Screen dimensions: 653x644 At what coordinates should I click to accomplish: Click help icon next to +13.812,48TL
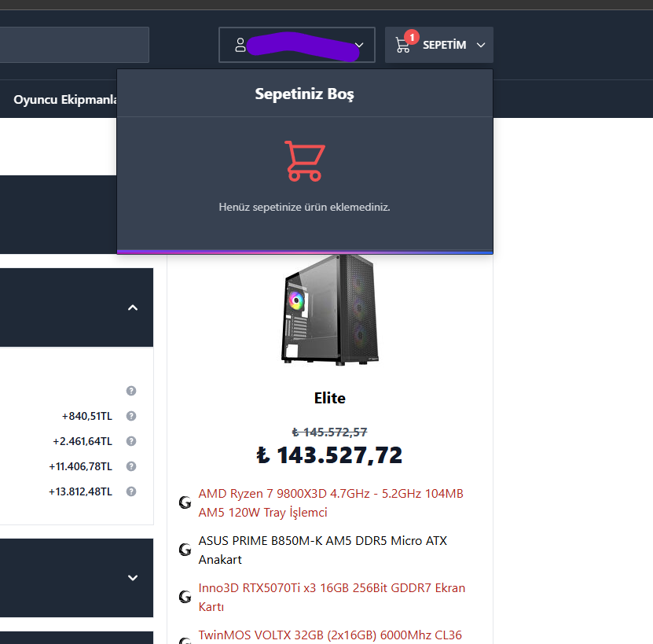tap(131, 491)
